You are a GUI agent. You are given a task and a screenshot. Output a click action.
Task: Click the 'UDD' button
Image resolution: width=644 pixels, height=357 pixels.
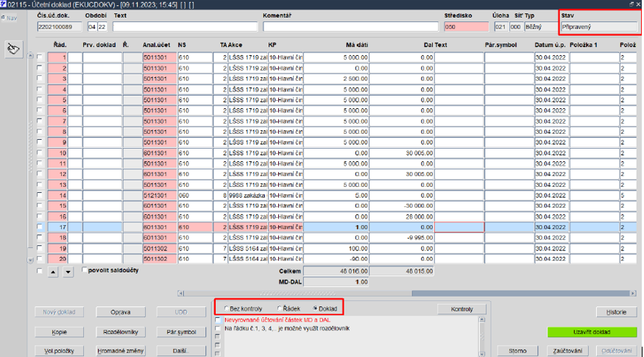pos(181,312)
